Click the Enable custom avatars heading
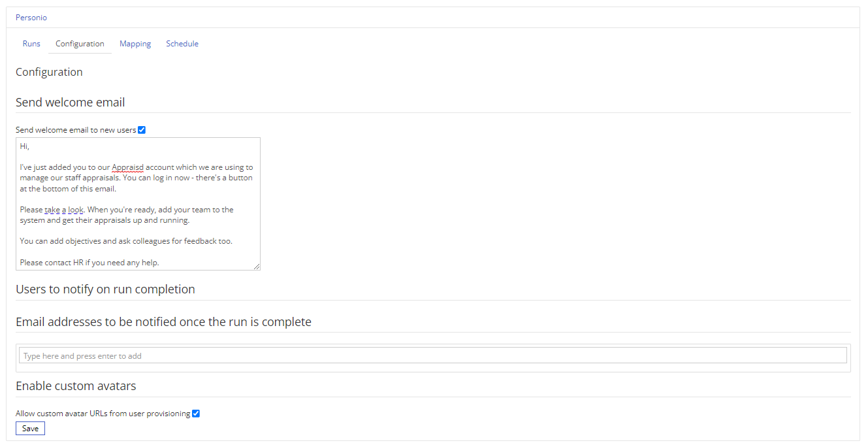 click(76, 386)
